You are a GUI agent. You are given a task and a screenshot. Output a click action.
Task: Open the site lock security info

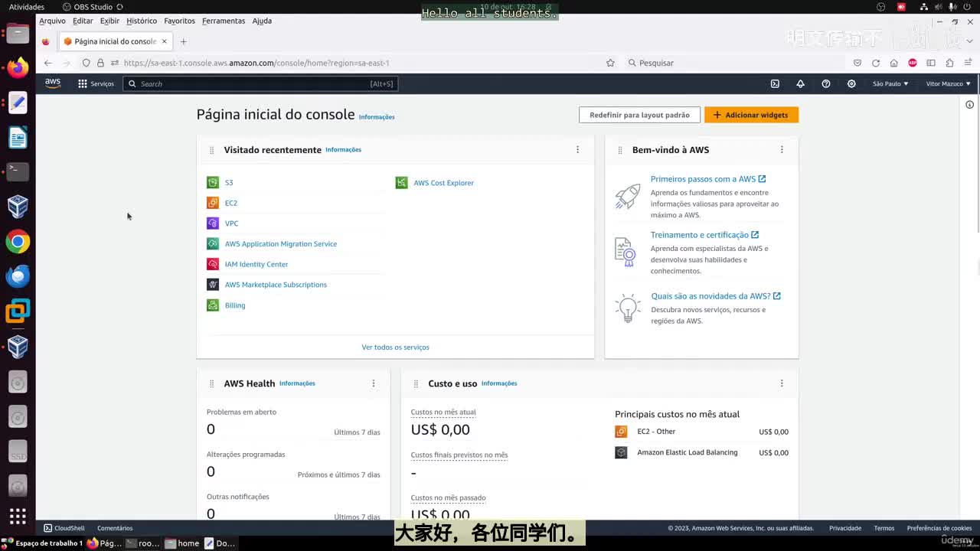(100, 63)
